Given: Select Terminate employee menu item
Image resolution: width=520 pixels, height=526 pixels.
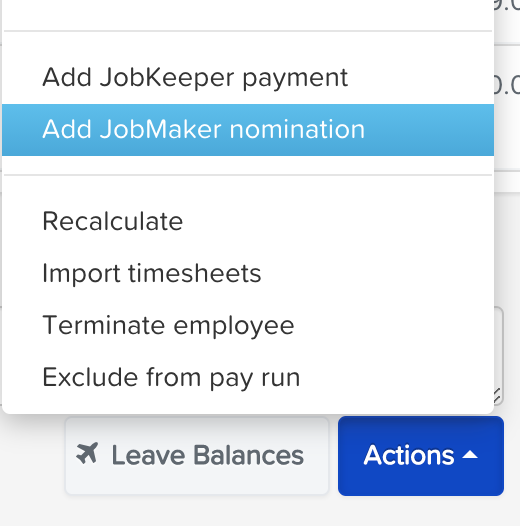Looking at the screenshot, I should (x=248, y=325).
